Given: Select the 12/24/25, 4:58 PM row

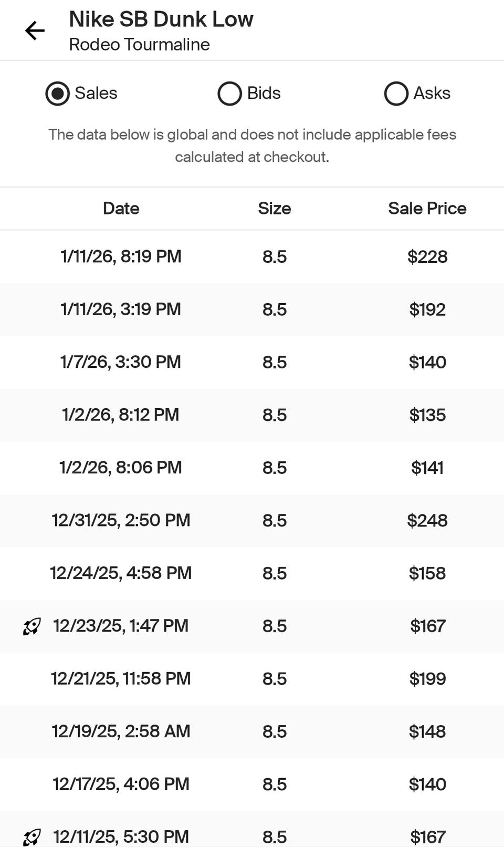Looking at the screenshot, I should tap(121, 573).
